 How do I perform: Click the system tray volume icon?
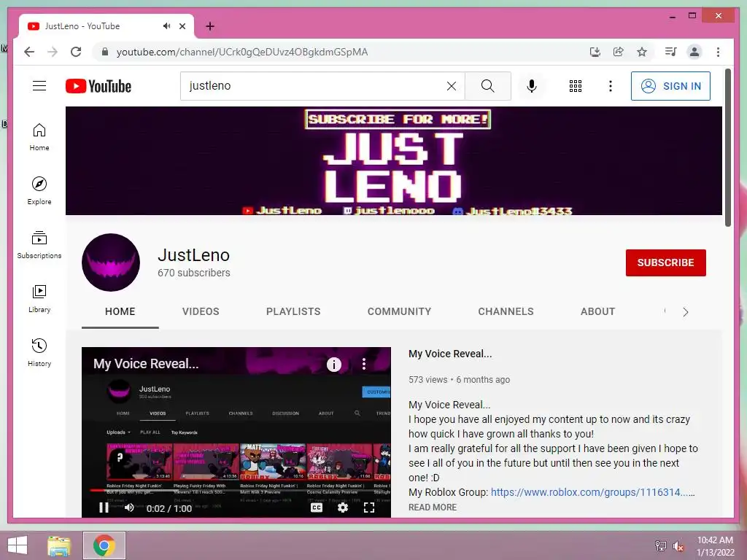point(678,546)
